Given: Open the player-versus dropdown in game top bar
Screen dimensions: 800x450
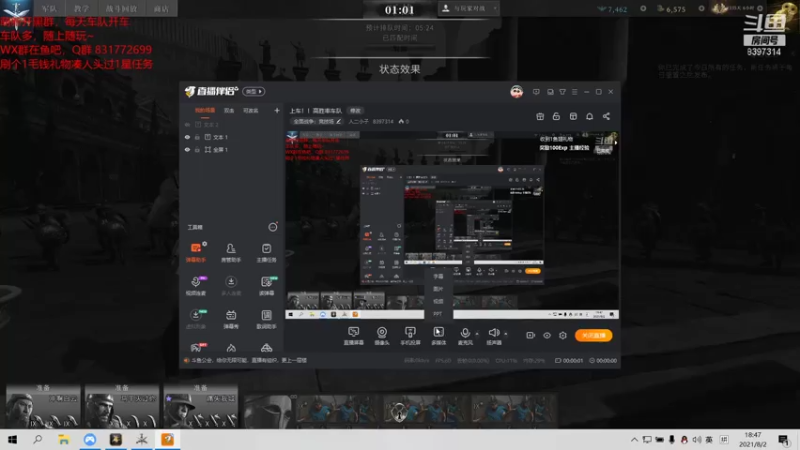Looking at the screenshot, I should click(468, 8).
